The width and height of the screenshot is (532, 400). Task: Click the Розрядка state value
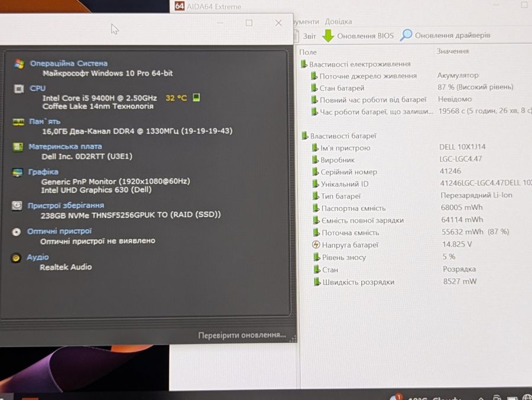459,269
